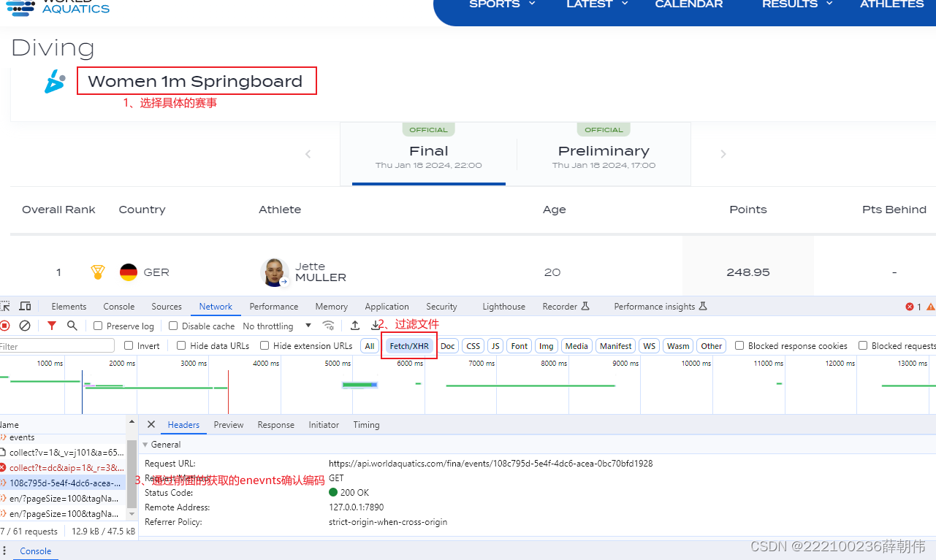Clear the network log using the circle-slash icon
The height and width of the screenshot is (560, 936).
25,326
